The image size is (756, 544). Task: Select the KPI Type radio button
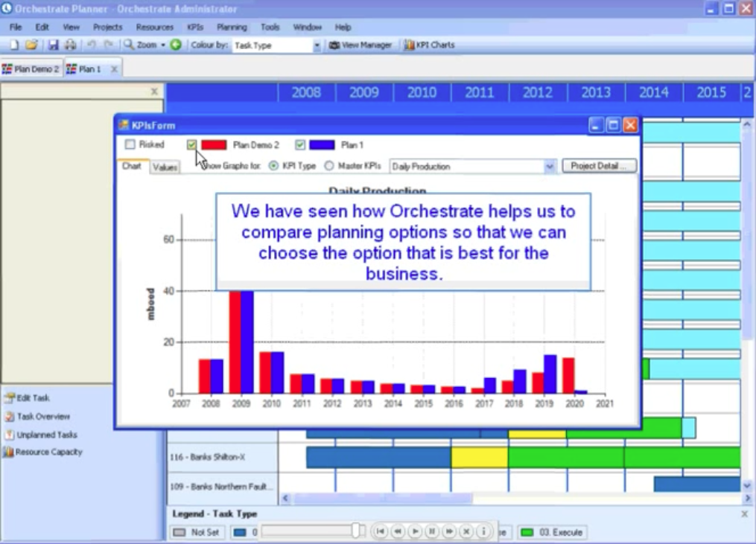[273, 166]
